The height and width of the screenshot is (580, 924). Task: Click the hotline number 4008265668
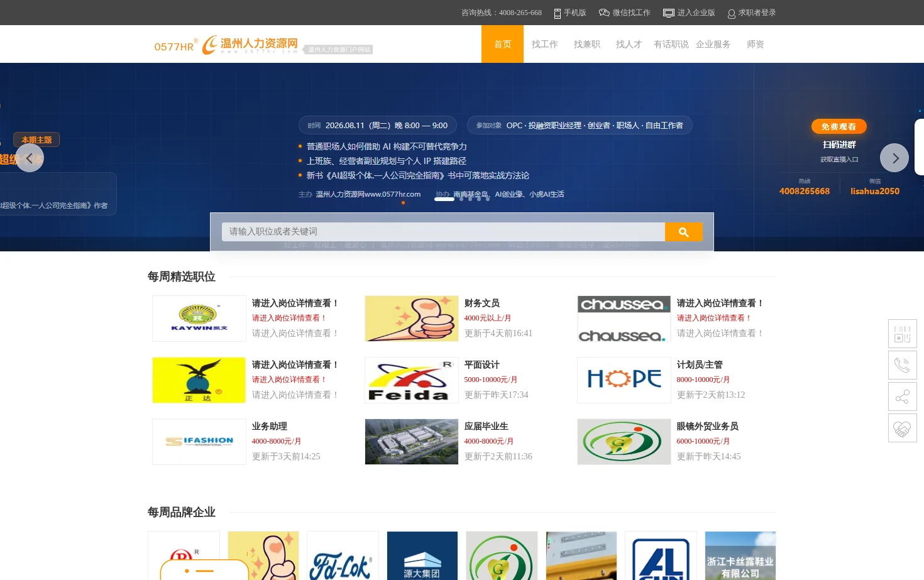[x=805, y=191]
